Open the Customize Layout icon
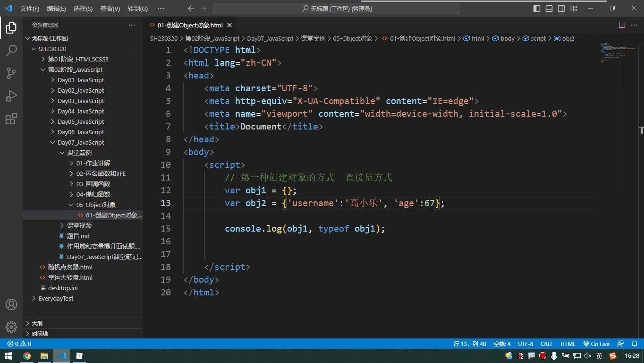 coord(574,9)
